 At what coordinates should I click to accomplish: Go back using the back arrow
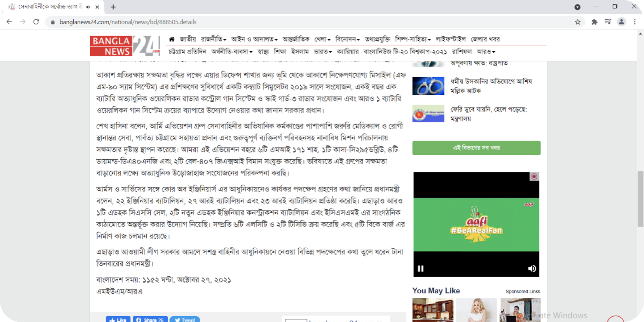(x=9, y=22)
